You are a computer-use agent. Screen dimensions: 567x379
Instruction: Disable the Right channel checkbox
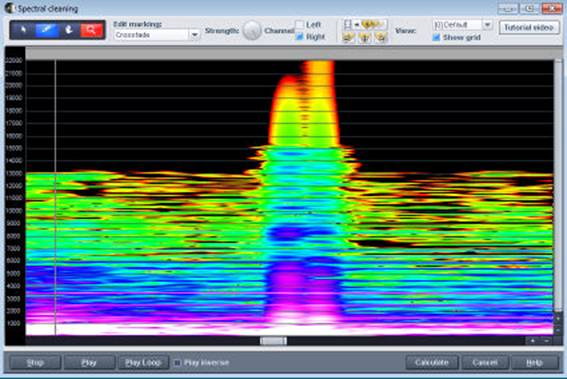pos(299,37)
